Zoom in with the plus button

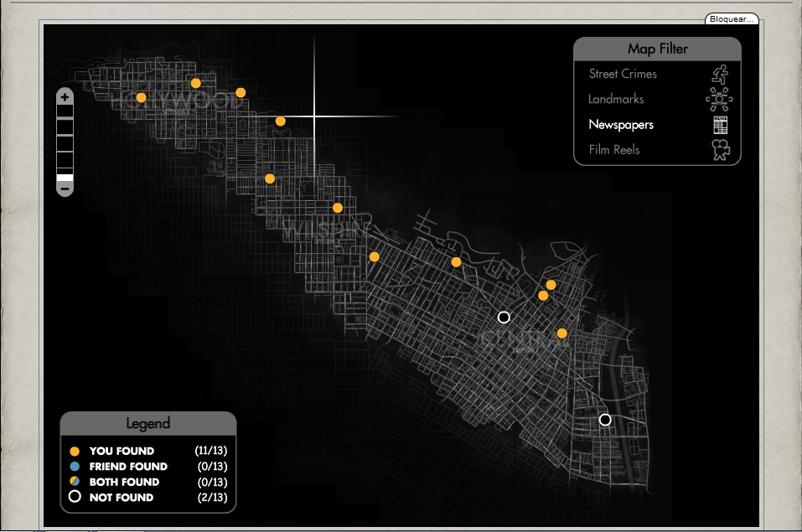coord(65,97)
